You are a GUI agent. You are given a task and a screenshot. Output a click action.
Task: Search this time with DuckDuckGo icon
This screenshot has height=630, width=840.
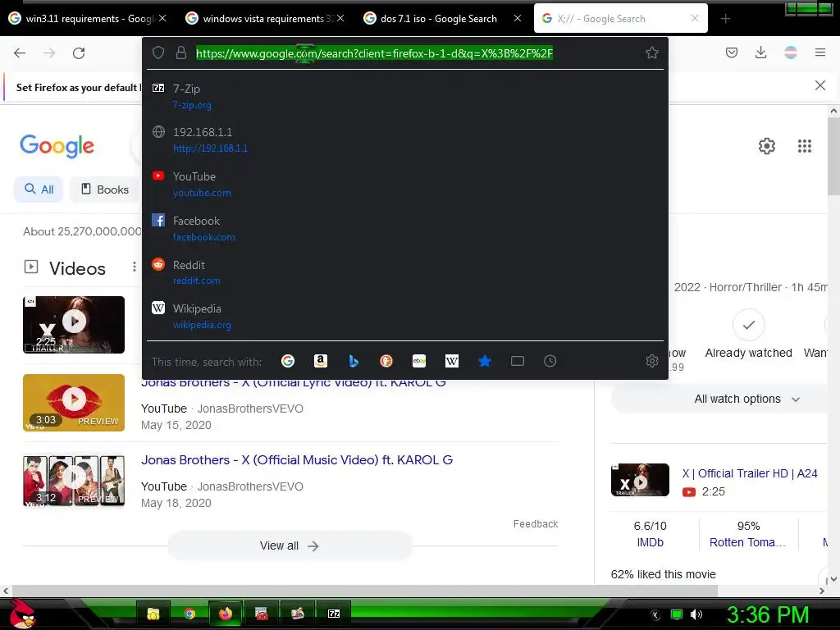click(x=386, y=361)
